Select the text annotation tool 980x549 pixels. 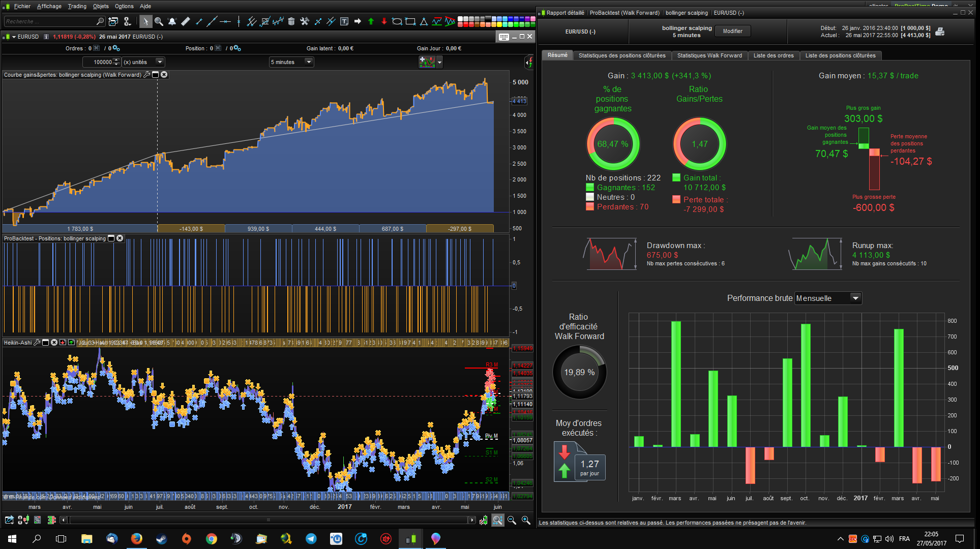coord(344,21)
